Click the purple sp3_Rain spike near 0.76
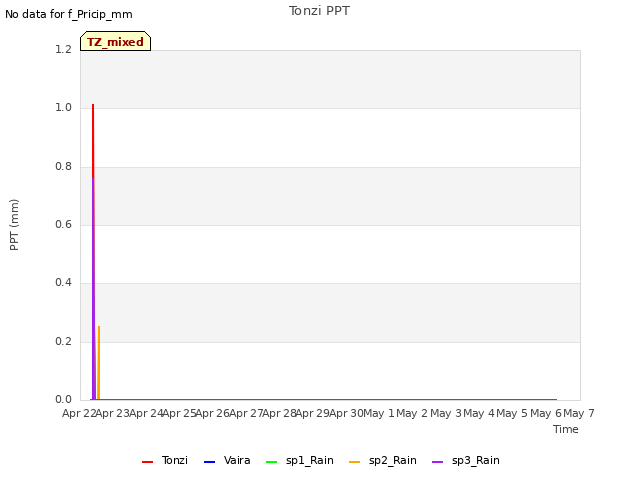The height and width of the screenshot is (480, 640). [x=93, y=180]
